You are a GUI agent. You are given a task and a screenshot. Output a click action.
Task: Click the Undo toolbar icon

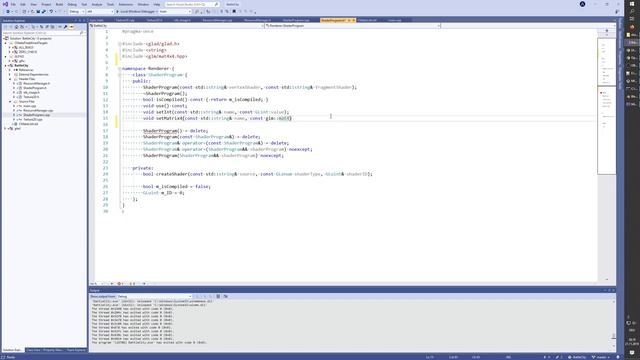pyautogui.click(x=51, y=11)
